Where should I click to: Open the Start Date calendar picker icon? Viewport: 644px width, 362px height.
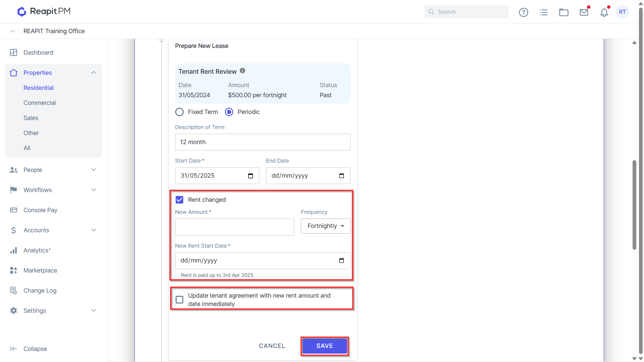coord(250,176)
